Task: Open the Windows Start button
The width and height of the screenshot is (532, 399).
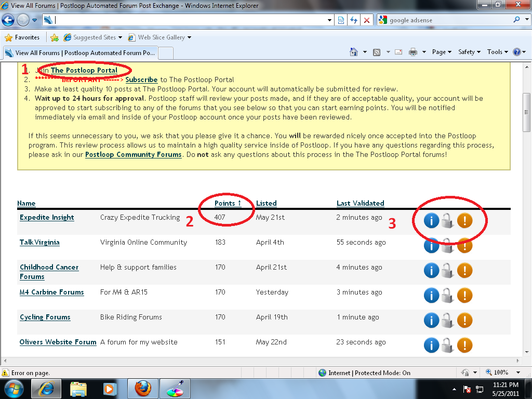Action: pyautogui.click(x=14, y=389)
